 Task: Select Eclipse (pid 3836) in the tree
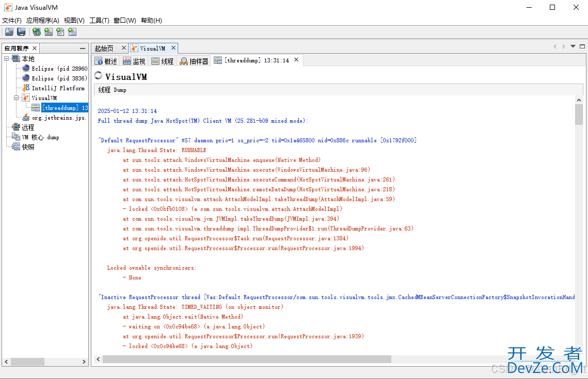(59, 78)
